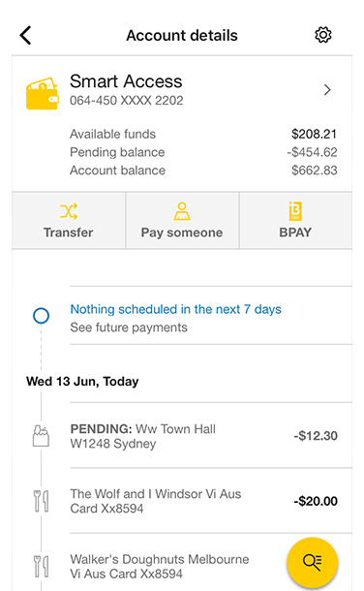This screenshot has height=591, width=364.
Task: Tap cutlery icon beside Walker's Doughnuts
Action: coord(41,566)
